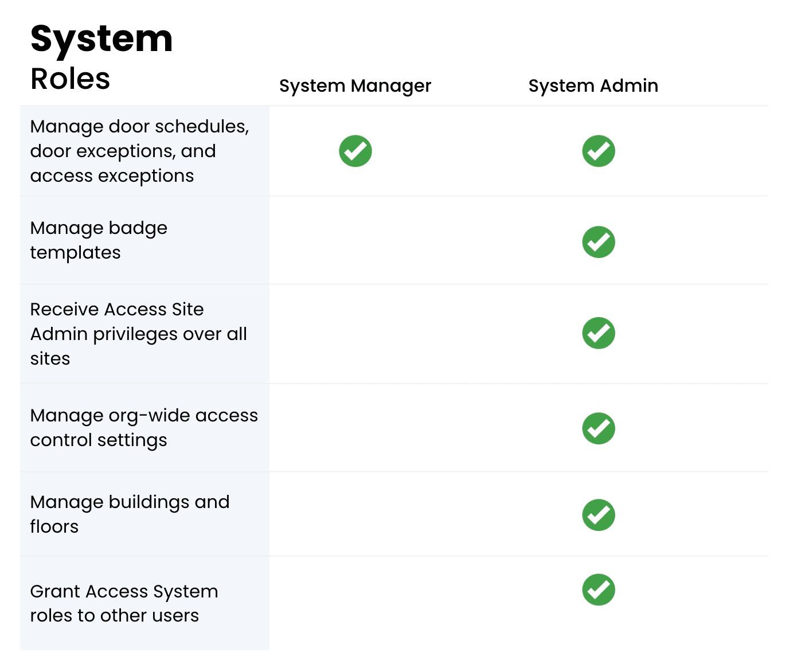Toggle System Manager access for badge templates
805x672 pixels.
[355, 242]
